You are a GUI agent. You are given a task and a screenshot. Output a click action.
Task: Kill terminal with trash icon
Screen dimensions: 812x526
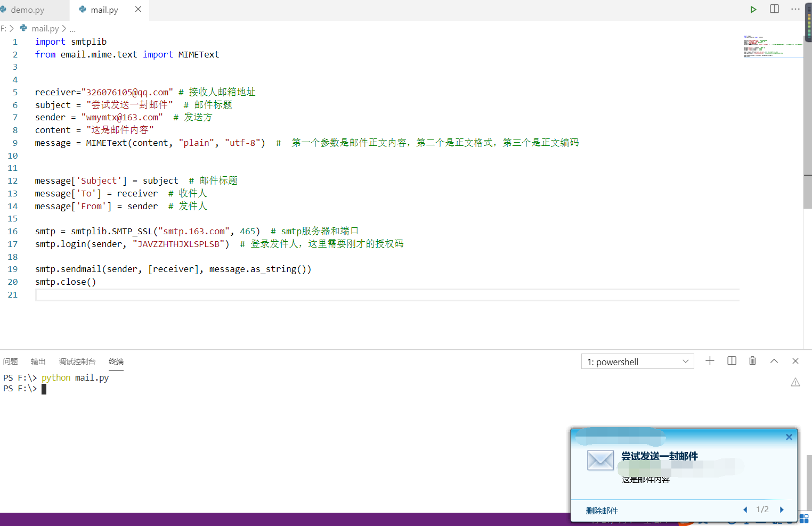coord(752,361)
